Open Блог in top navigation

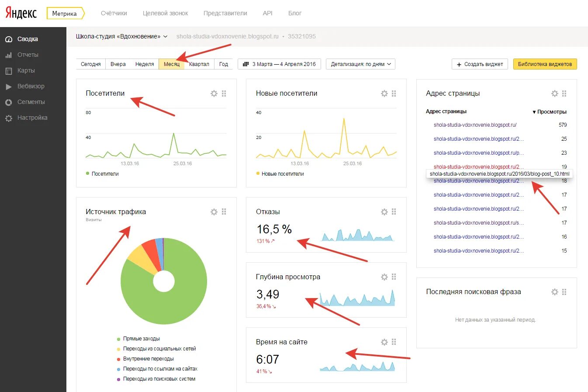[295, 13]
